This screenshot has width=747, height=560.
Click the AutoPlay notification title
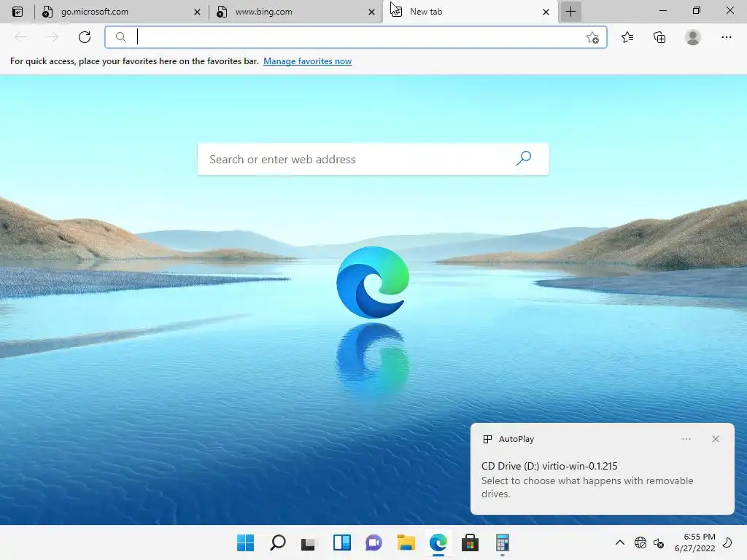click(x=516, y=439)
